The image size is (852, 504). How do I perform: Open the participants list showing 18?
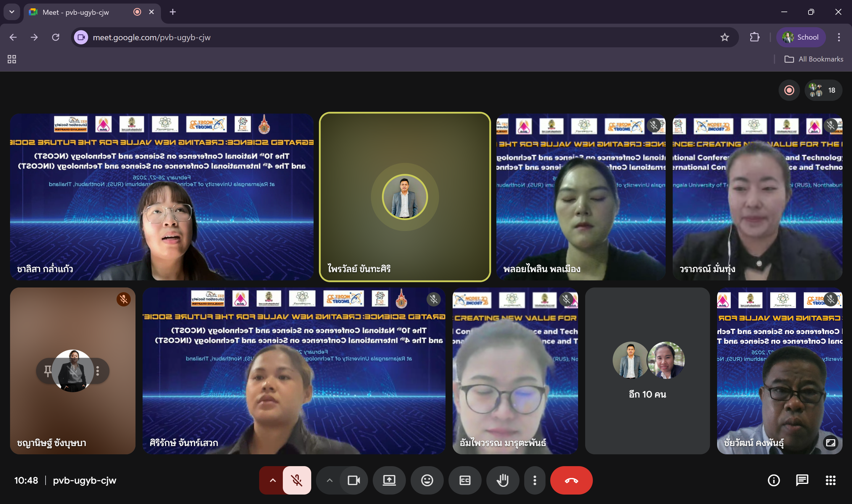pyautogui.click(x=823, y=90)
